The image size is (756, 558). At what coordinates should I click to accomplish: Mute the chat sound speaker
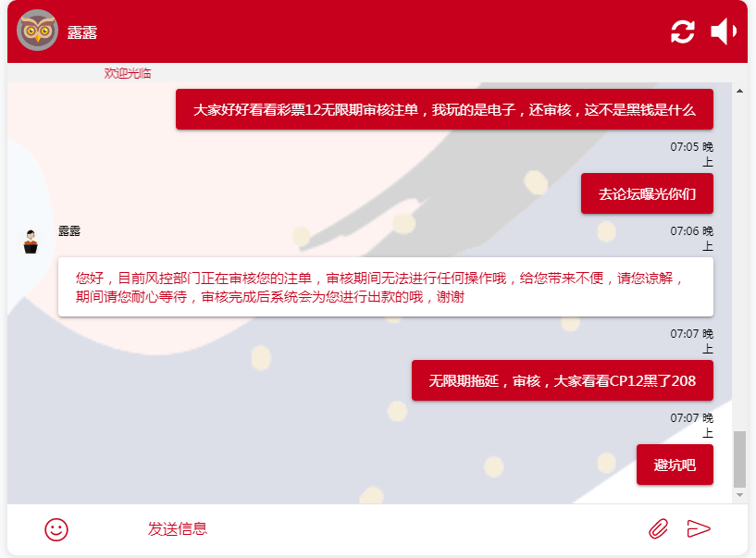click(723, 31)
